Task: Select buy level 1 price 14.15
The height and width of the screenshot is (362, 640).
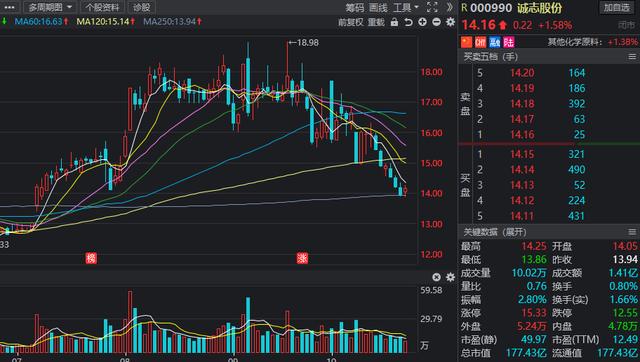Action: click(522, 154)
